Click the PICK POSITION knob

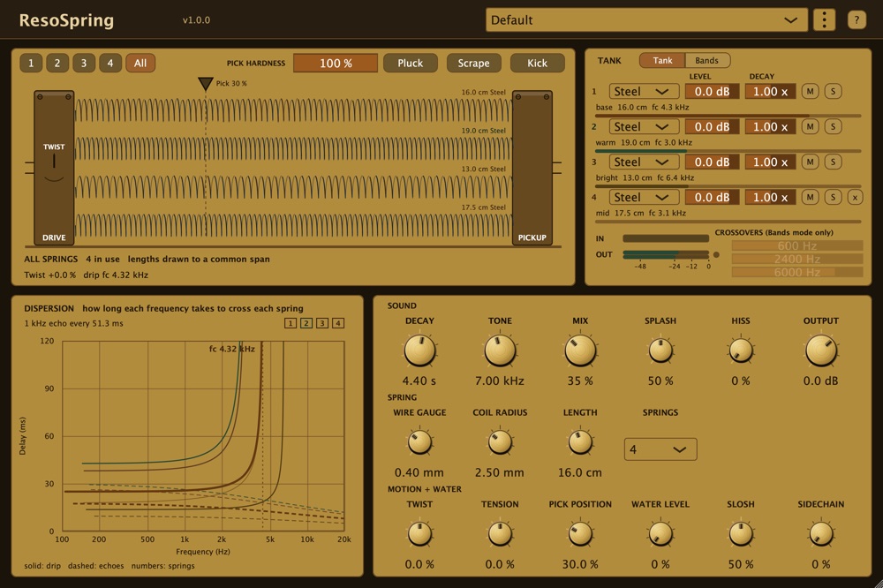tap(580, 534)
